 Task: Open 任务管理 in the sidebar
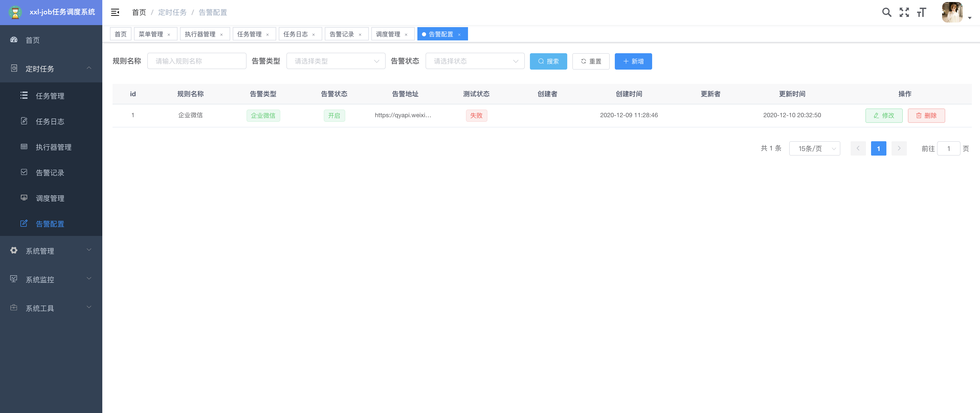[x=50, y=96]
